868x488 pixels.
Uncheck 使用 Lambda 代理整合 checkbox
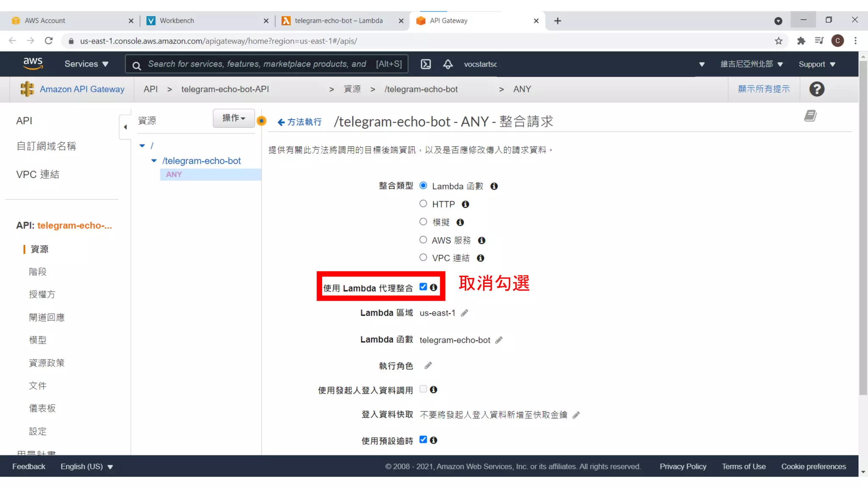click(423, 287)
